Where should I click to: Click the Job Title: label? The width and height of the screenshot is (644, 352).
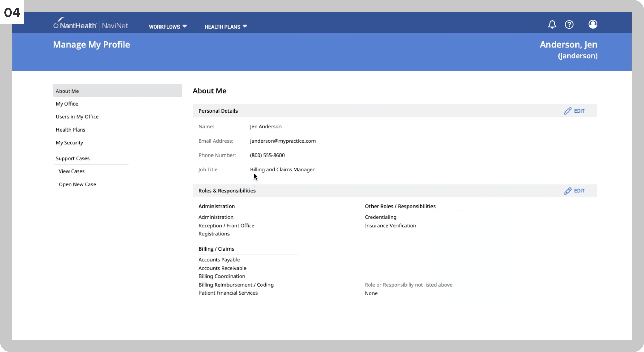click(x=208, y=170)
